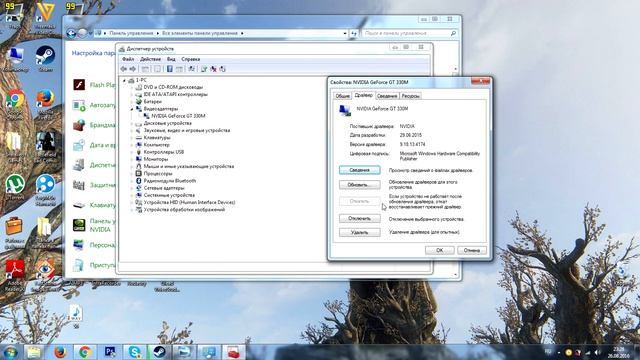Expand the DVD и CD-ROM дисководы node
The width and height of the screenshot is (640, 360).
pyautogui.click(x=131, y=87)
